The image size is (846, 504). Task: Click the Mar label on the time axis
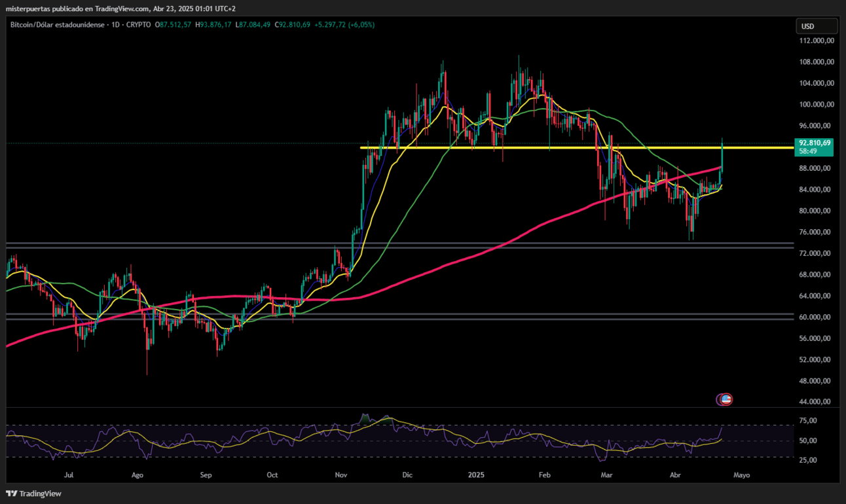606,475
